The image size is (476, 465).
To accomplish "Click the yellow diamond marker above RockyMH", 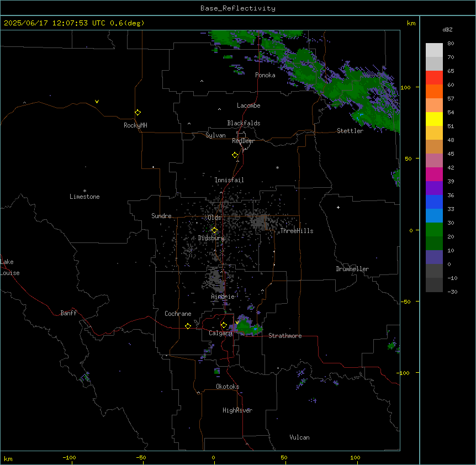I will tap(137, 113).
